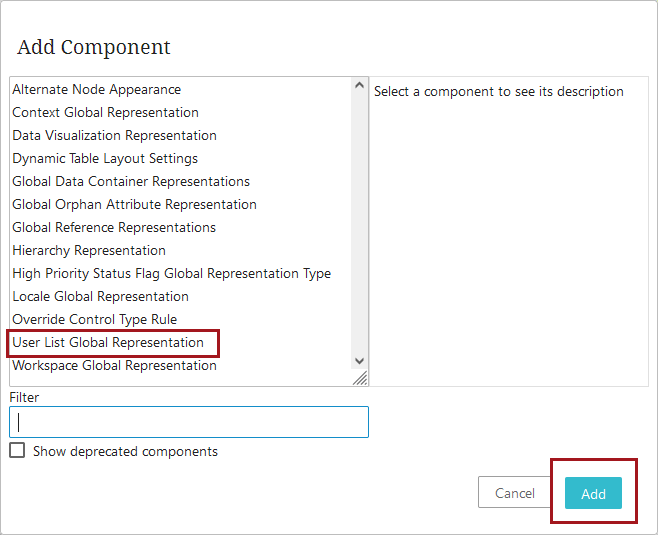Choose Global Orphan Attribute Representation
Viewport: 658px width, 535px height.
pyautogui.click(x=134, y=205)
